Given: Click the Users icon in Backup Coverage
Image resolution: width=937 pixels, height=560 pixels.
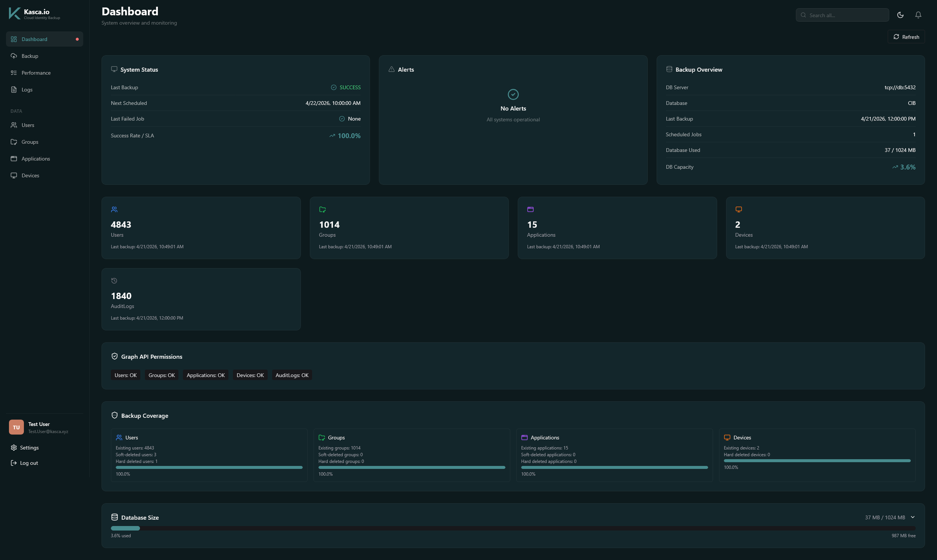Looking at the screenshot, I should point(119,437).
